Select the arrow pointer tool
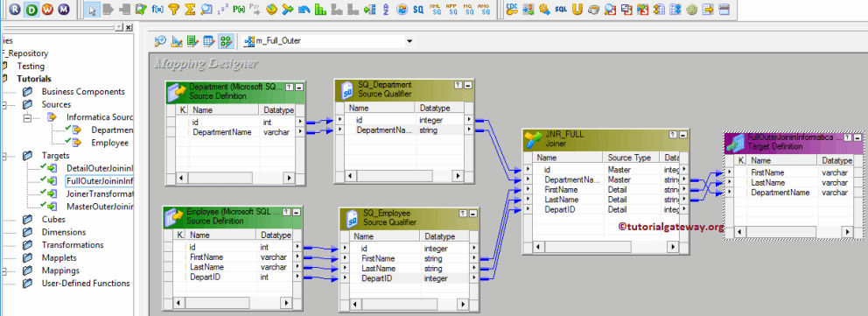This screenshot has height=316, width=868. (x=93, y=10)
